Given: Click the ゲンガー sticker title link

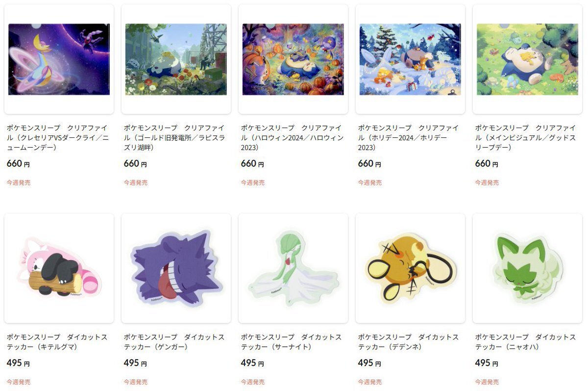Looking at the screenshot, I should (x=174, y=342).
